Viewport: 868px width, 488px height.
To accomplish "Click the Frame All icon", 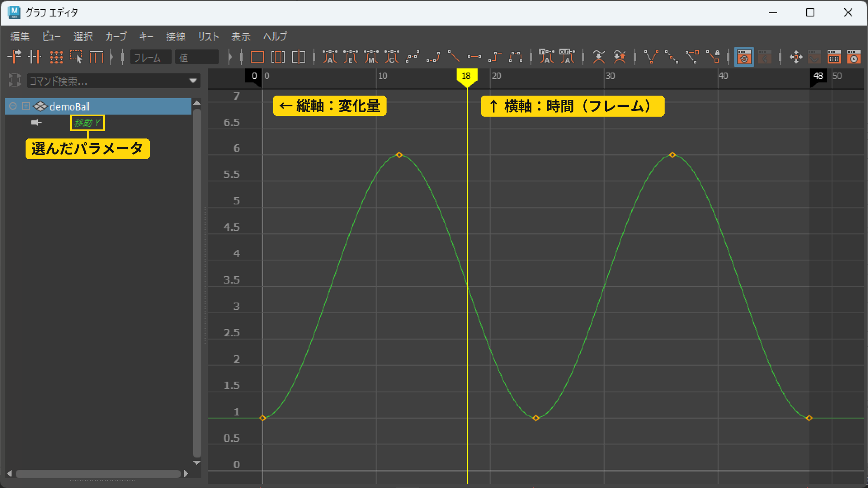I will pyautogui.click(x=257, y=57).
